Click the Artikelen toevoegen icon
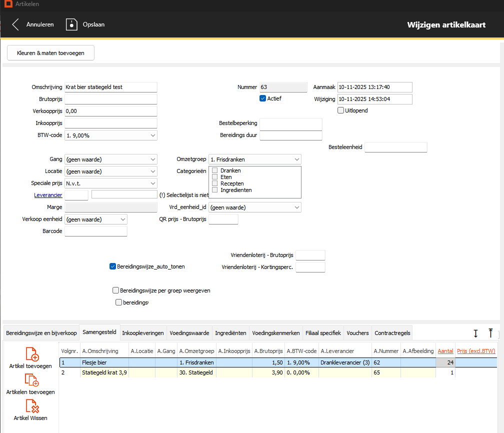The width and height of the screenshot is (504, 433). pyautogui.click(x=31, y=380)
